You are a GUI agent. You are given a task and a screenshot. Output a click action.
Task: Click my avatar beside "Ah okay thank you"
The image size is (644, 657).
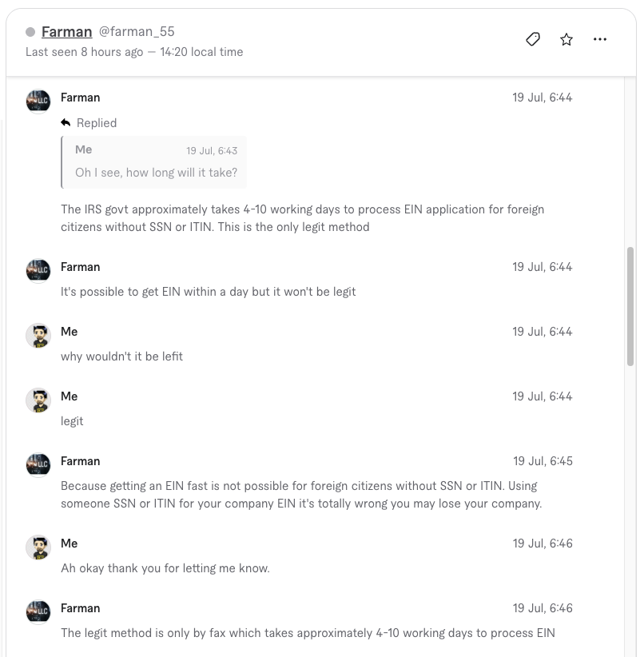pyautogui.click(x=38, y=547)
